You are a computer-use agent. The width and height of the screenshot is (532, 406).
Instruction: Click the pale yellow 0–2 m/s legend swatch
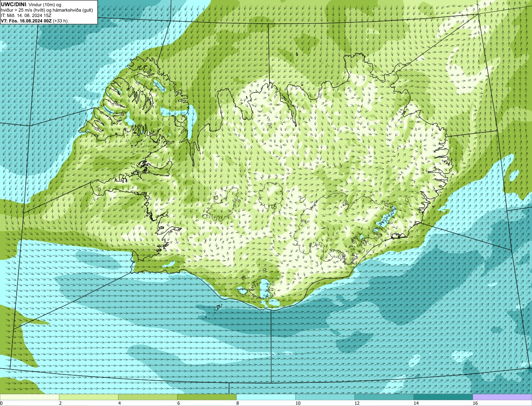pos(30,397)
